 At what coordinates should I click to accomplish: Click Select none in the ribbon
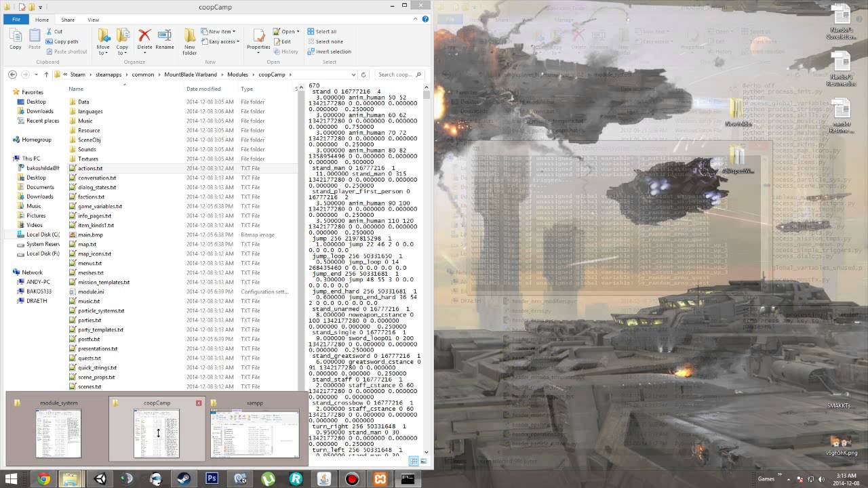tap(325, 41)
